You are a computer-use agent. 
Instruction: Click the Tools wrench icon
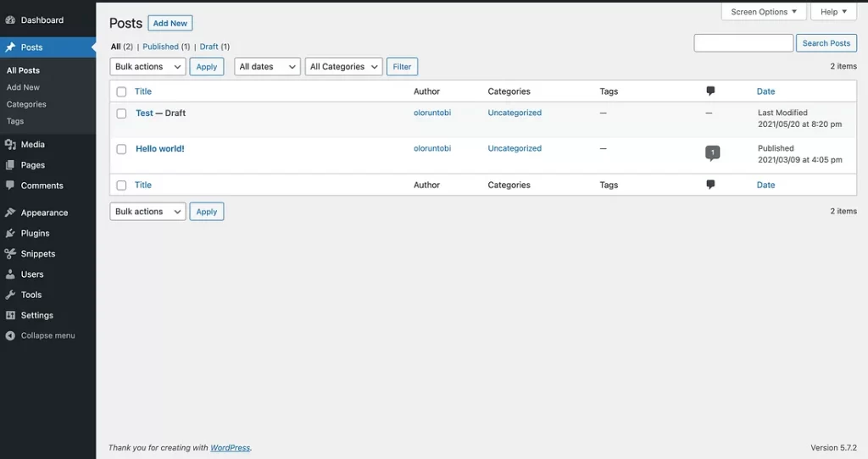(10, 295)
